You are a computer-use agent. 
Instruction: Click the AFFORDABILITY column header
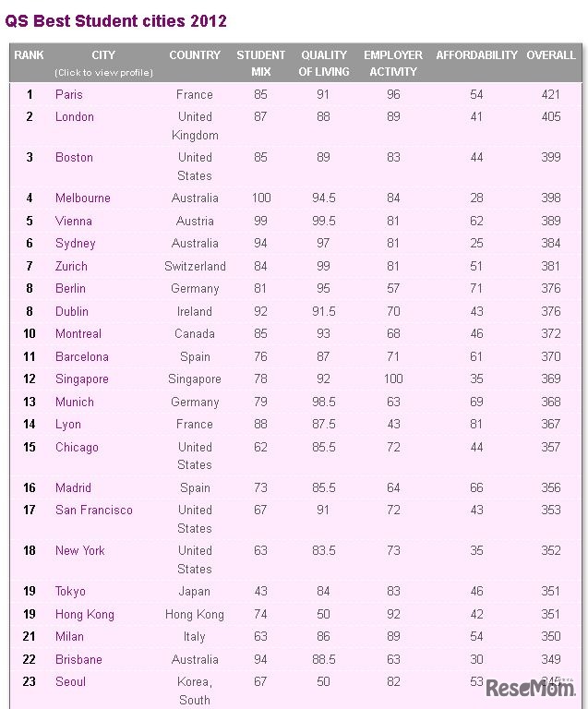coord(476,55)
